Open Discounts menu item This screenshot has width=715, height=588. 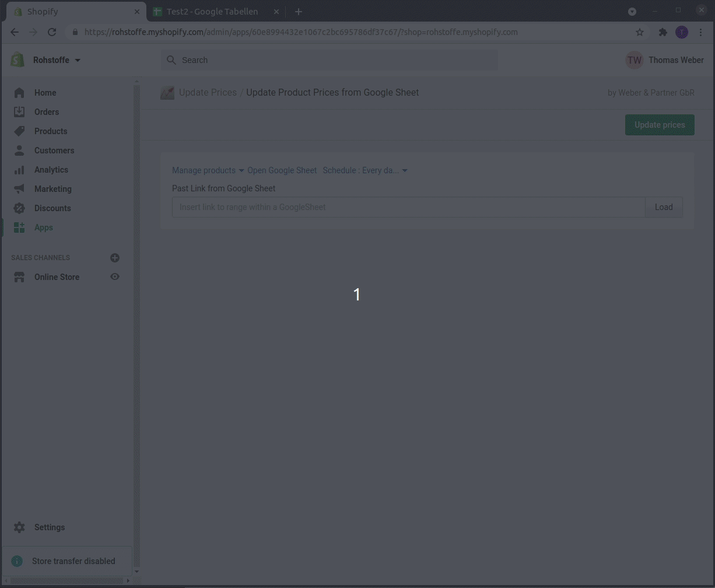(52, 208)
